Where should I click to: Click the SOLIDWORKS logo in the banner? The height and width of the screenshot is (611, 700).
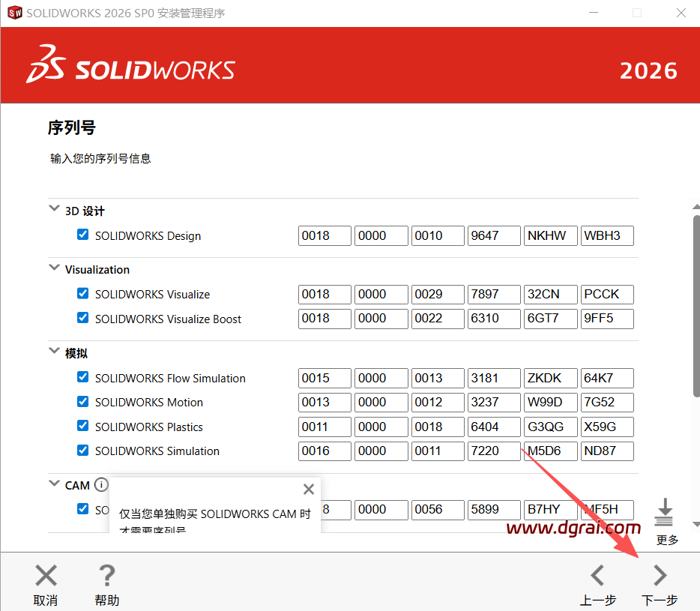coord(131,65)
